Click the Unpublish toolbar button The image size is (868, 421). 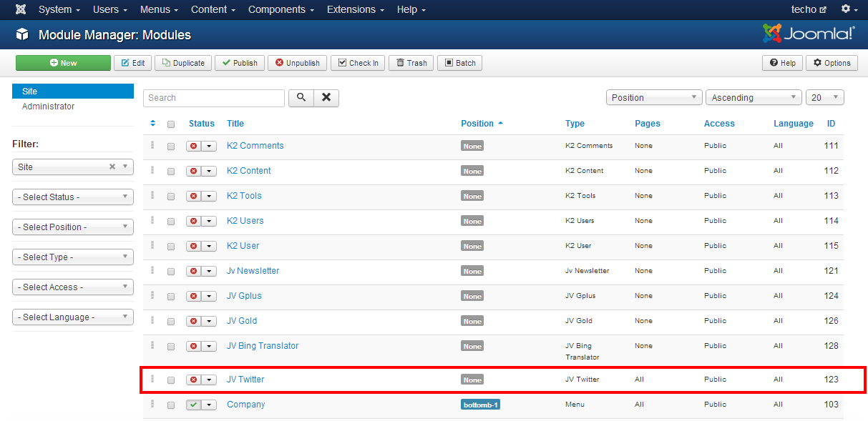298,63
